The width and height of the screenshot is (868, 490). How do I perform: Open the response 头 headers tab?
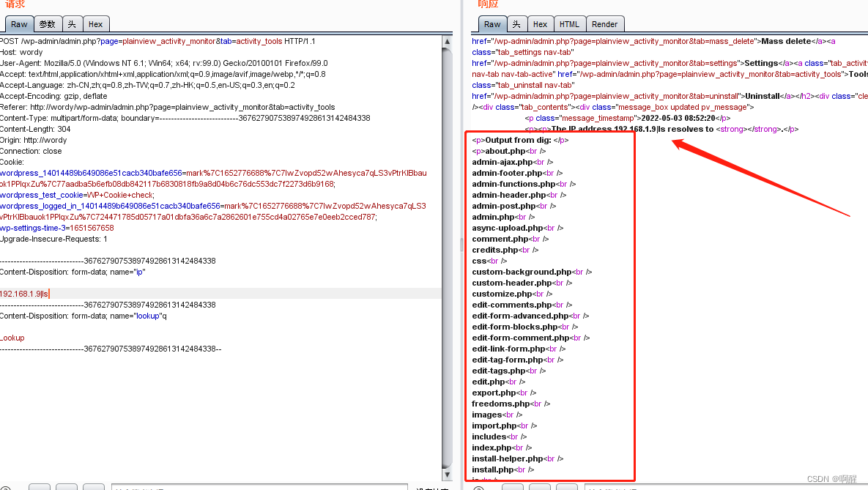tap(516, 24)
